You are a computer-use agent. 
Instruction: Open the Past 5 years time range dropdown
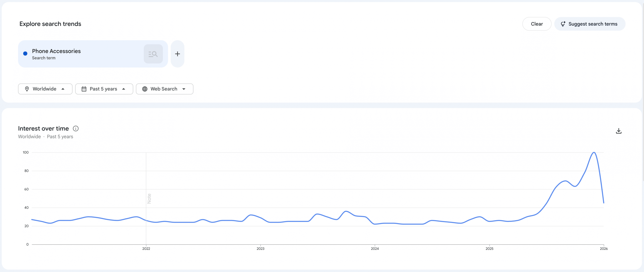pos(104,89)
